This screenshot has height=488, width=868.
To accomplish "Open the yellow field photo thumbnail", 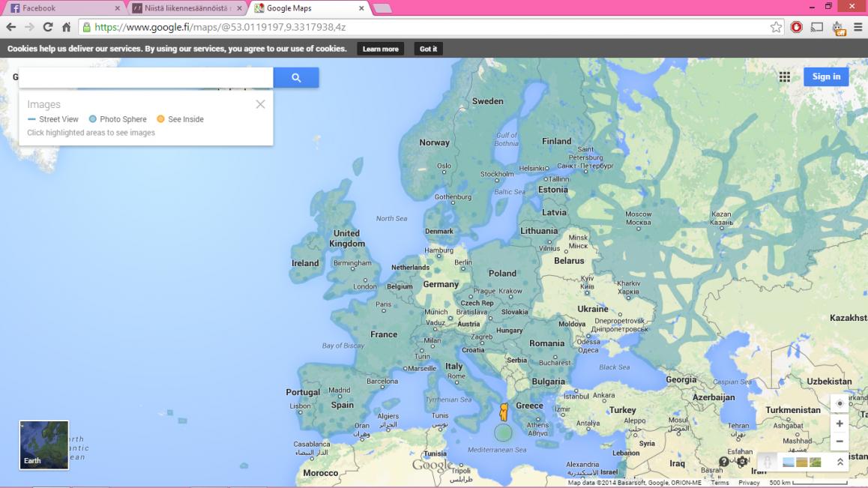I will coord(801,462).
